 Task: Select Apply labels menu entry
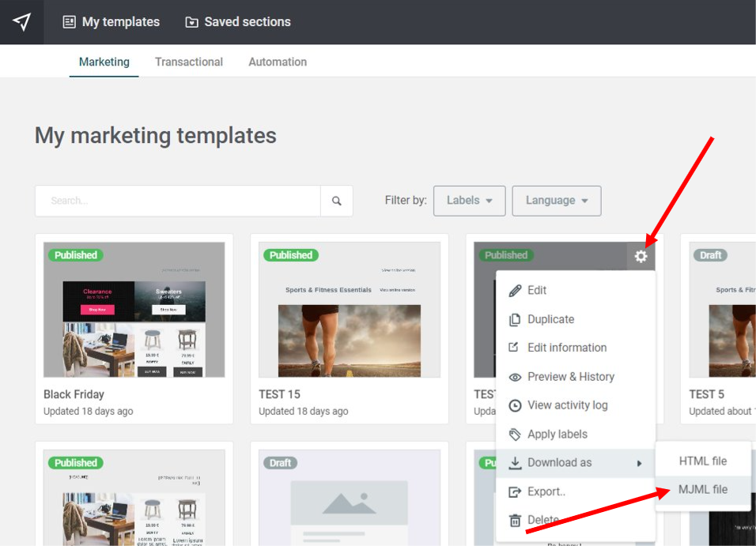[x=576, y=435]
